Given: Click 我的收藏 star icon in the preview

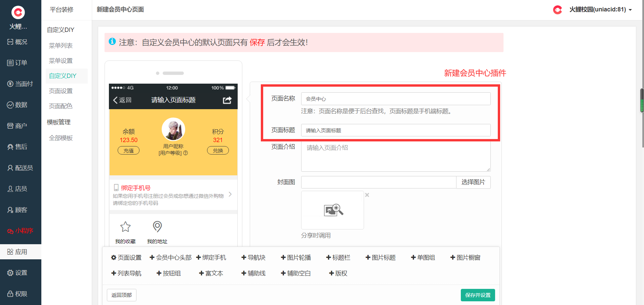Looking at the screenshot, I should click(125, 227).
